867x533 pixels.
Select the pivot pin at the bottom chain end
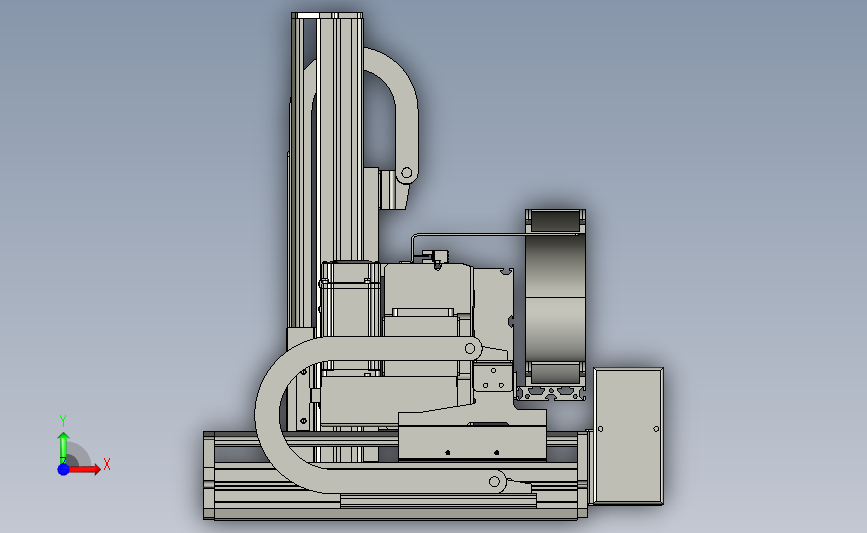495,482
